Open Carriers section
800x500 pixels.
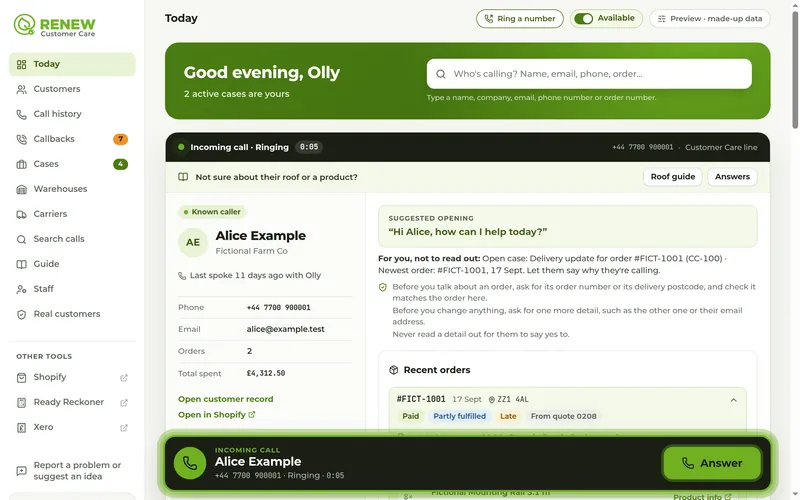click(72, 214)
